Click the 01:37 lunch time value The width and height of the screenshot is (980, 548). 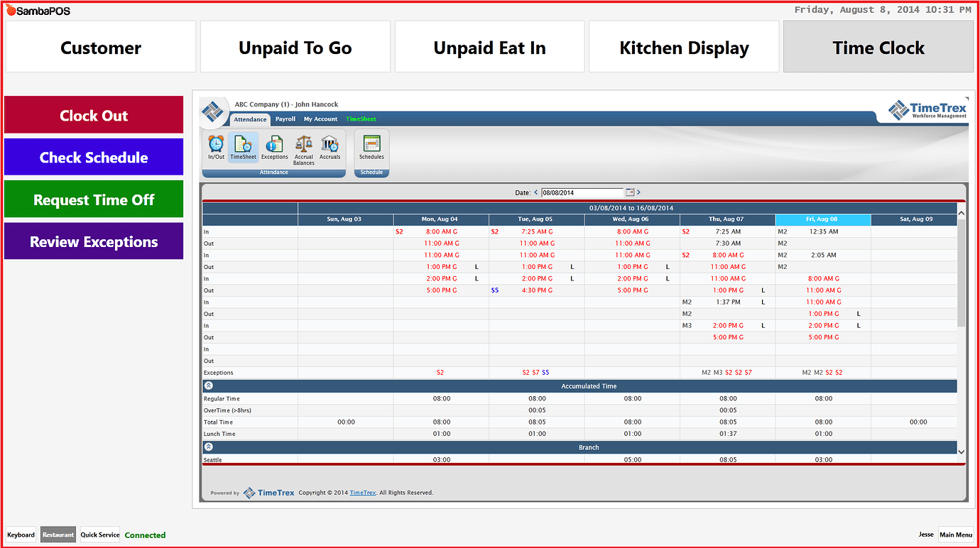[728, 434]
